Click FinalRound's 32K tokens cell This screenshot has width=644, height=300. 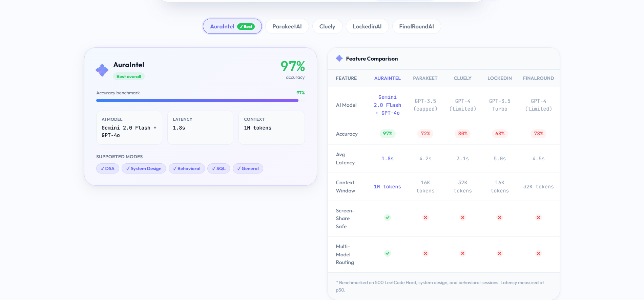click(x=539, y=187)
